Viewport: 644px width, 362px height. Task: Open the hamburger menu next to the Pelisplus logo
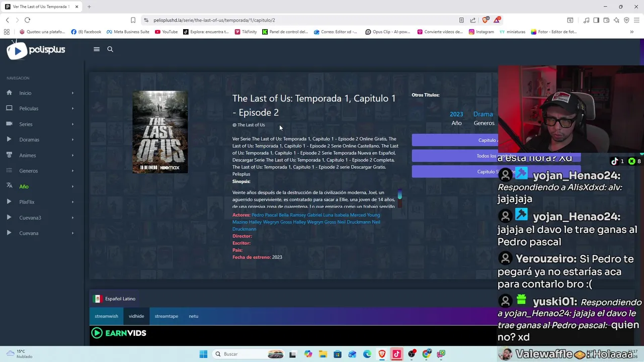click(97, 49)
